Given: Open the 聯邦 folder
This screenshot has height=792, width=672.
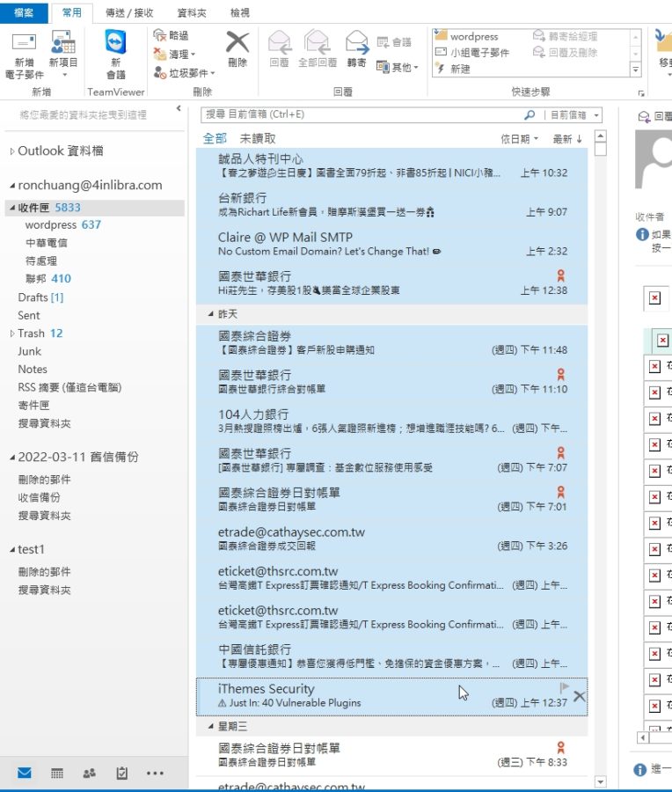Looking at the screenshot, I should (48, 279).
